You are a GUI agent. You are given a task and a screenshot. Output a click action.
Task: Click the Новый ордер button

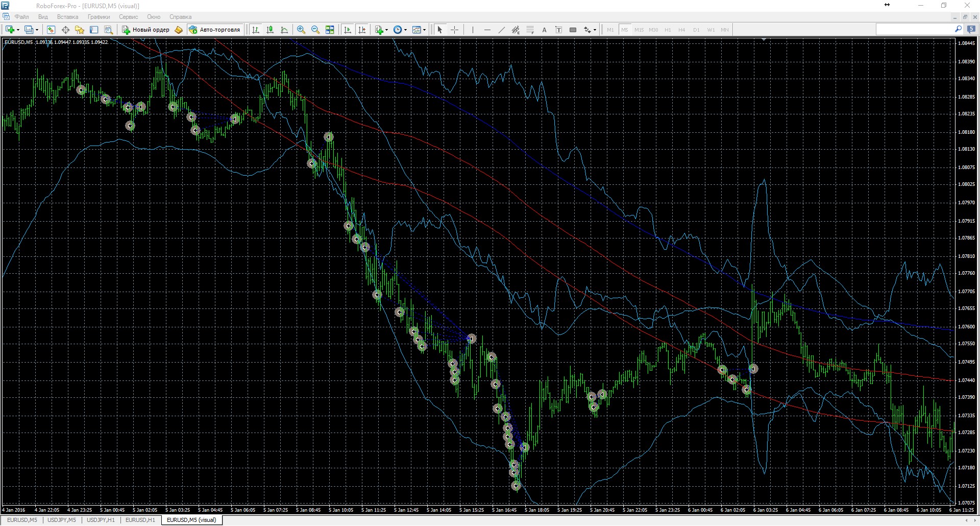[x=145, y=30]
